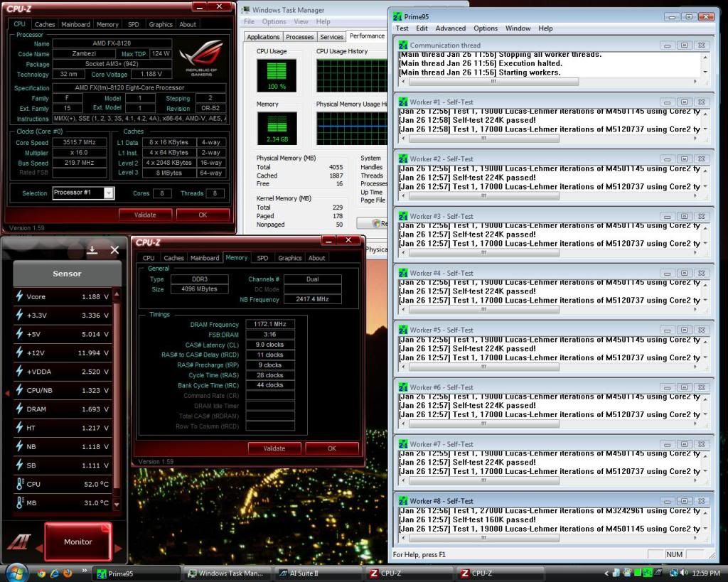Open Firefox from the quick launch bar

[68, 573]
